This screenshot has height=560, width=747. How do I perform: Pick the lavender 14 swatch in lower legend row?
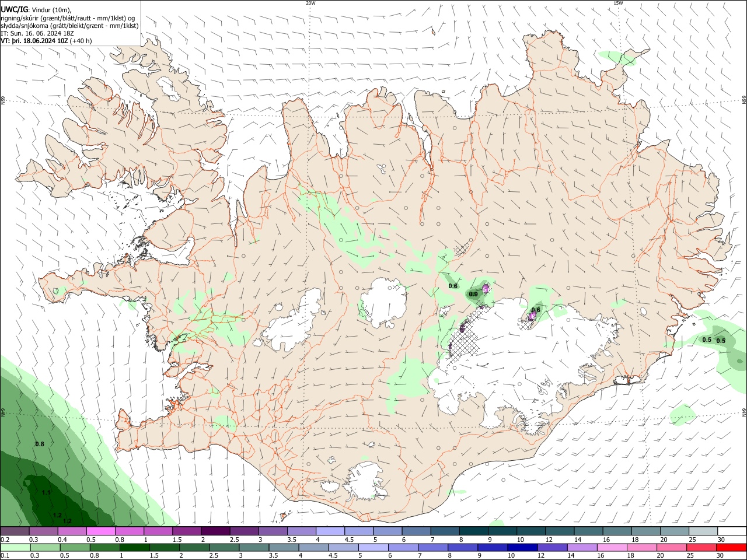click(582, 547)
